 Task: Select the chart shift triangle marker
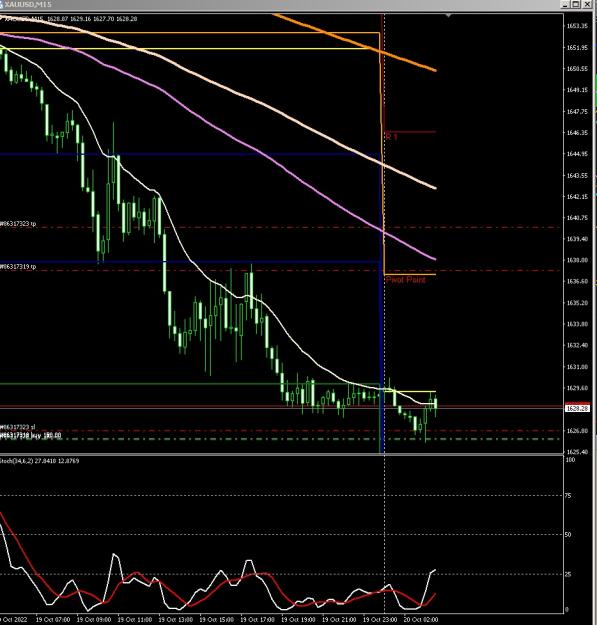click(449, 16)
